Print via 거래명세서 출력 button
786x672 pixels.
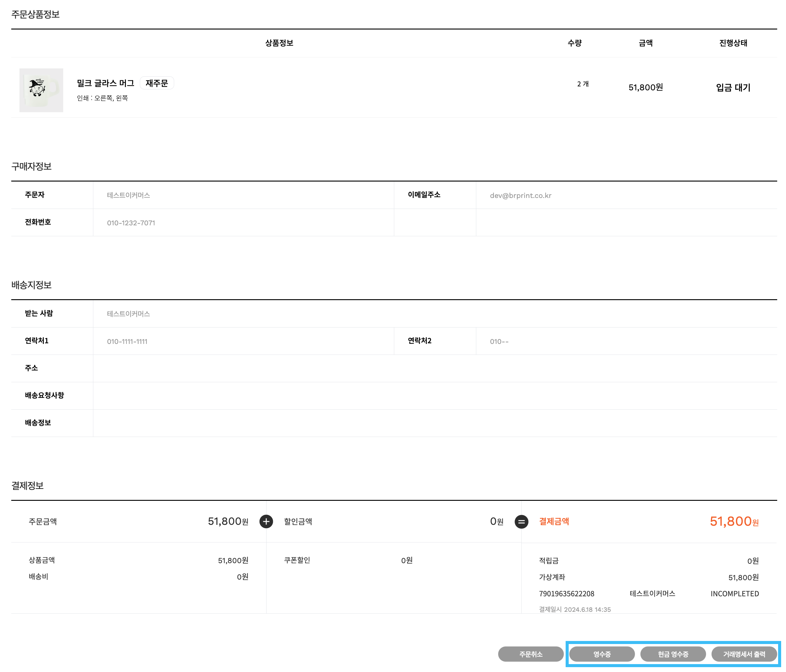(743, 654)
